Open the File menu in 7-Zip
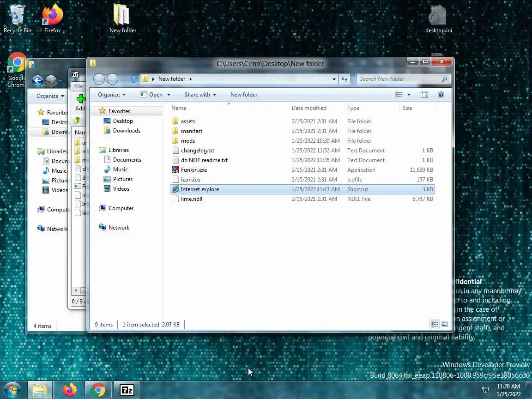 click(x=79, y=86)
